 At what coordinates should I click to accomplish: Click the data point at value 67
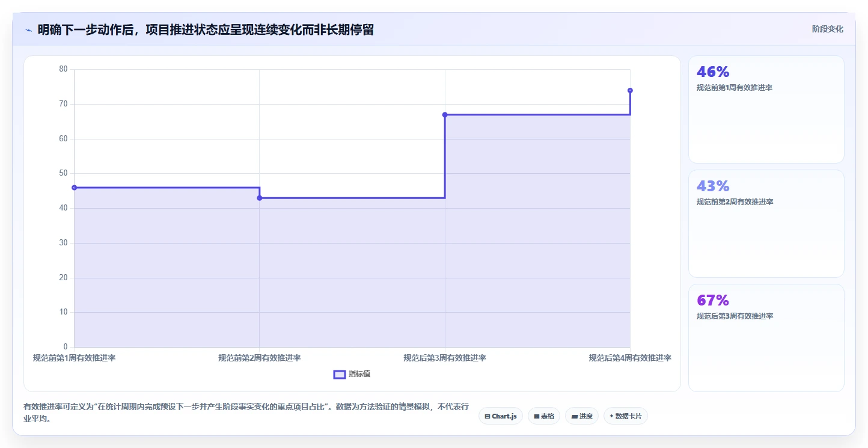click(445, 115)
